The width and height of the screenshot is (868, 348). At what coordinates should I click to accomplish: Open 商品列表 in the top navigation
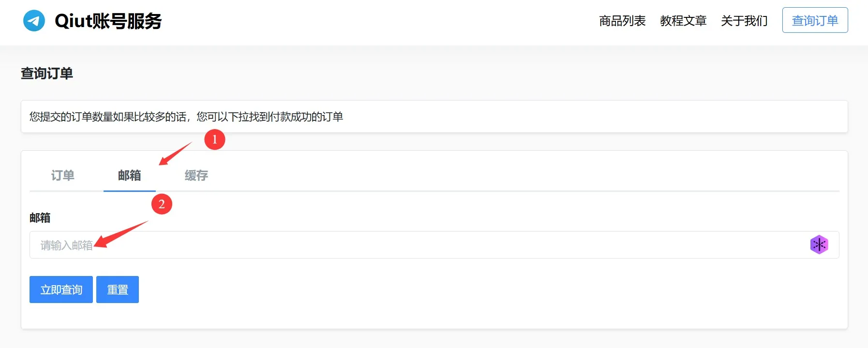(622, 21)
